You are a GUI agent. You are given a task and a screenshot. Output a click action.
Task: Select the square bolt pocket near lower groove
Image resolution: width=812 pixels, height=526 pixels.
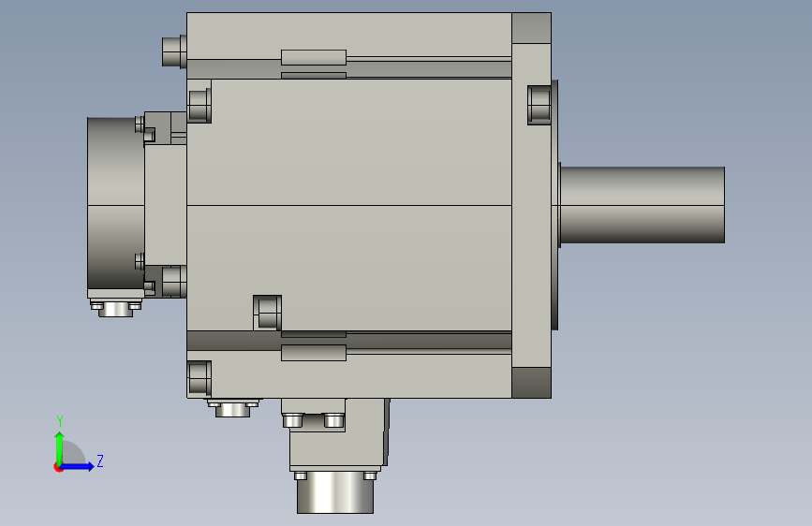(267, 313)
